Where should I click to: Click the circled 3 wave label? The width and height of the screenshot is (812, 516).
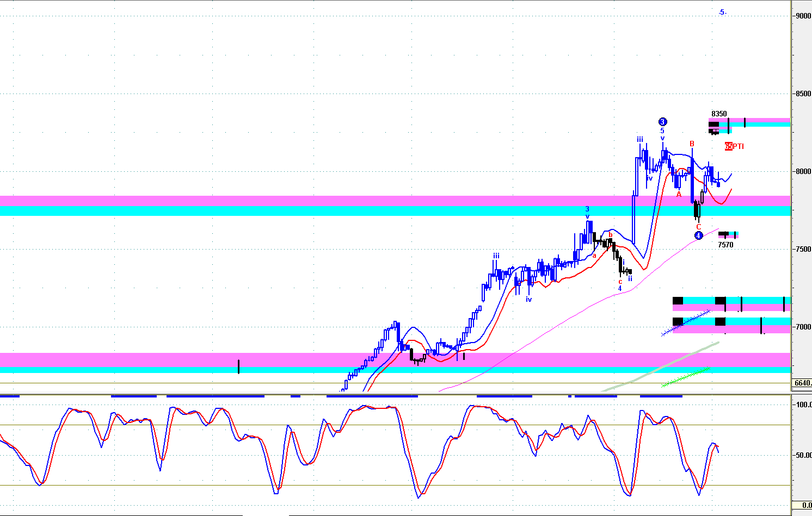pyautogui.click(x=662, y=122)
